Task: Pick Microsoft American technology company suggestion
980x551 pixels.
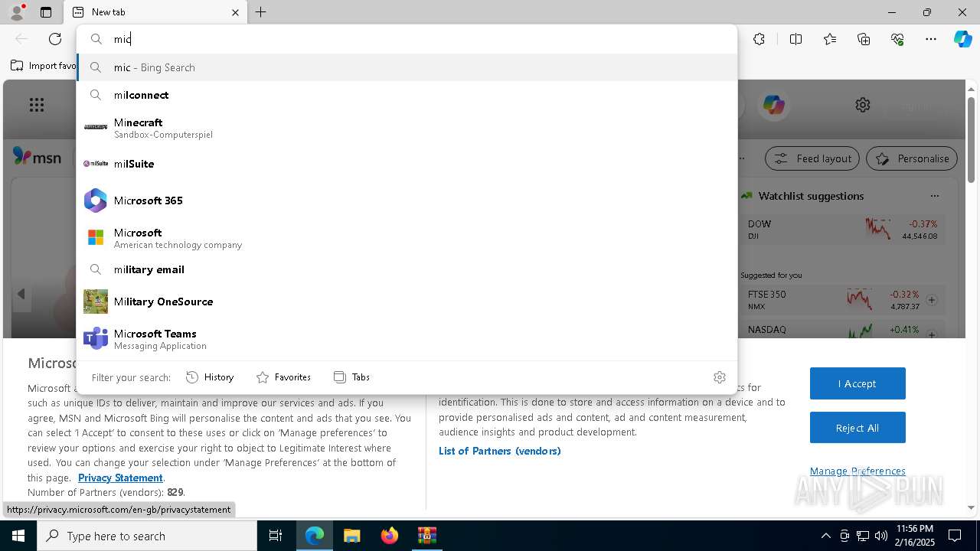Action: (407, 238)
